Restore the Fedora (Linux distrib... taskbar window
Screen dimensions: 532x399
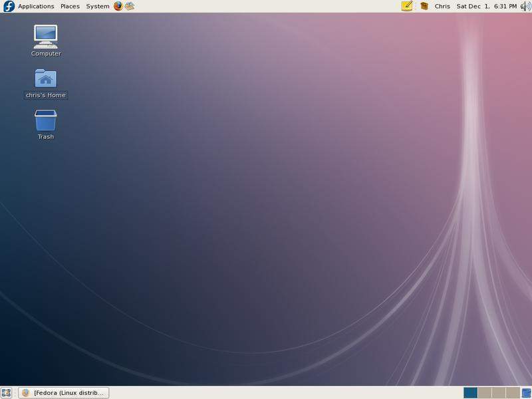(x=64, y=392)
